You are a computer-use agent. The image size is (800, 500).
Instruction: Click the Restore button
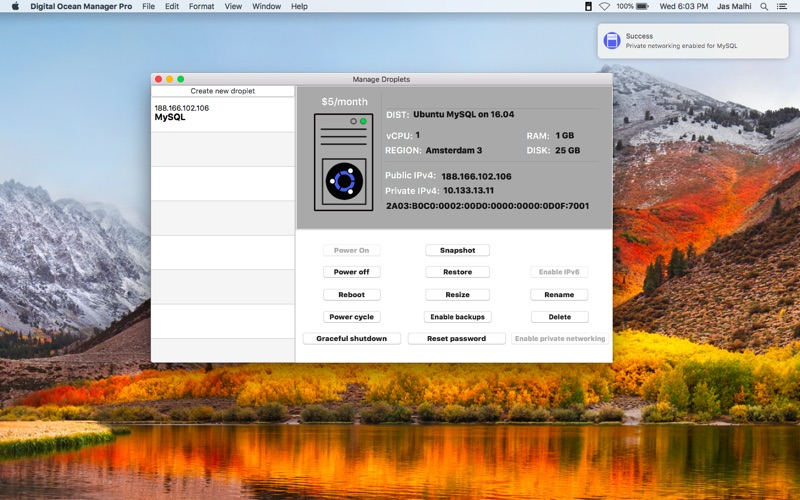coord(458,272)
